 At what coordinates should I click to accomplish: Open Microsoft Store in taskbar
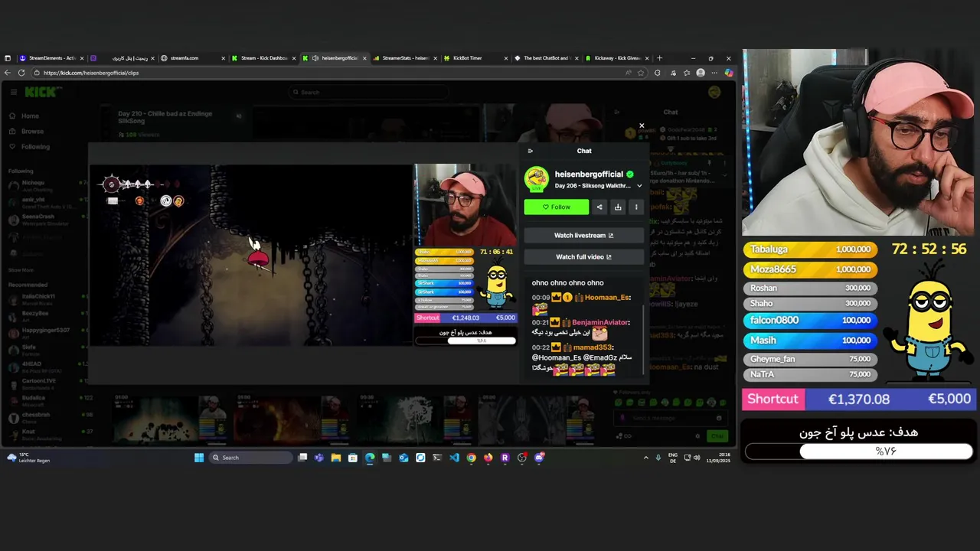(x=353, y=458)
